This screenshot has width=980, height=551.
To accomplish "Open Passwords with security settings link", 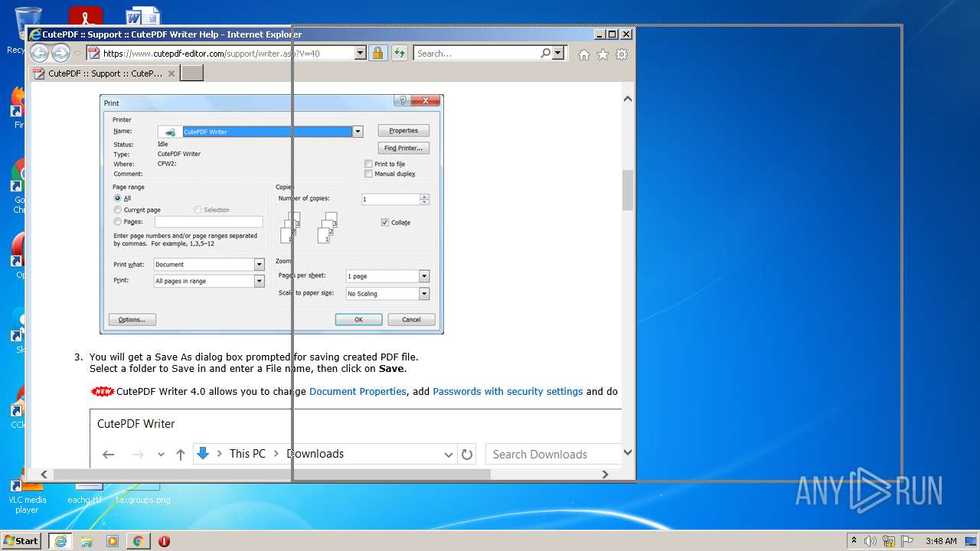I will (508, 391).
